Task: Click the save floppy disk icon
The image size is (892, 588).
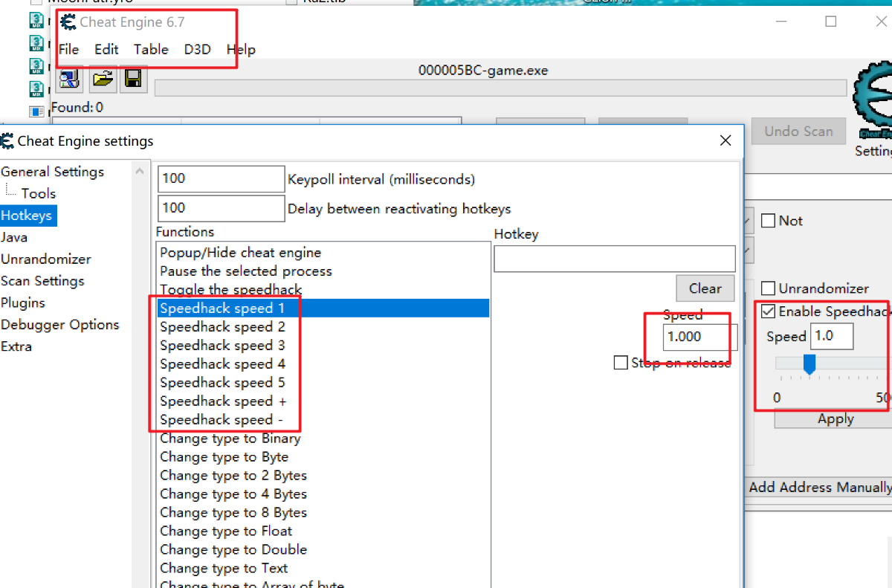Action: point(133,80)
